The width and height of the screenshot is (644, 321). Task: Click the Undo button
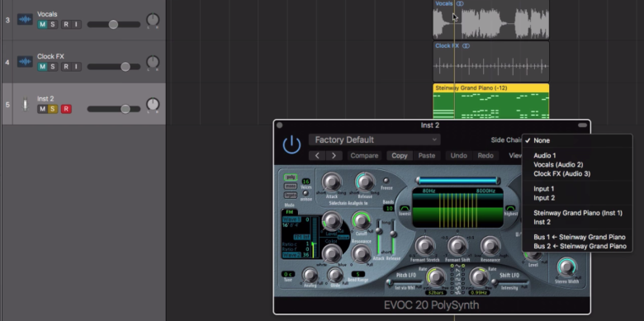pyautogui.click(x=458, y=156)
